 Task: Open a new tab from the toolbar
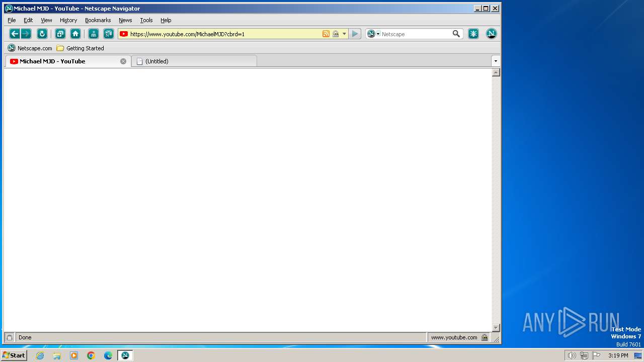60,34
